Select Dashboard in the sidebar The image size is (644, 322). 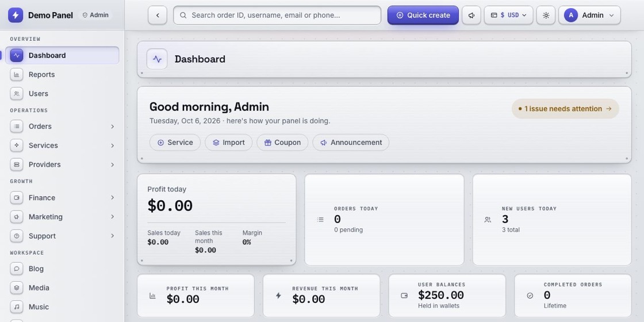point(62,55)
